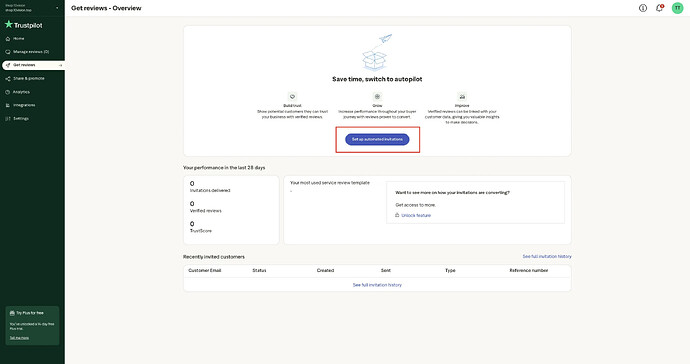Click the Improve feature icon
The width and height of the screenshot is (690, 364).
click(x=462, y=97)
